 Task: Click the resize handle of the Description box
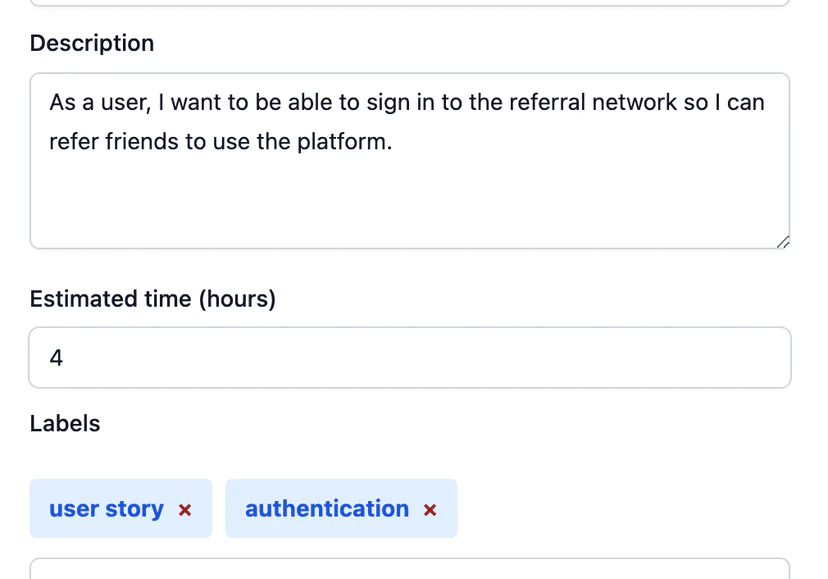point(783,241)
